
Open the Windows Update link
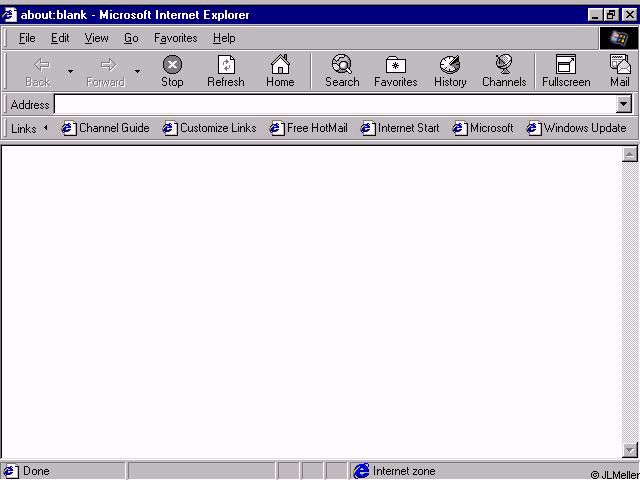(x=576, y=128)
